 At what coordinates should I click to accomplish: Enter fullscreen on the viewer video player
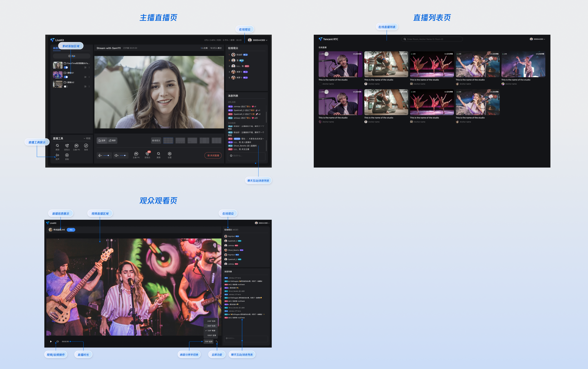point(217,341)
